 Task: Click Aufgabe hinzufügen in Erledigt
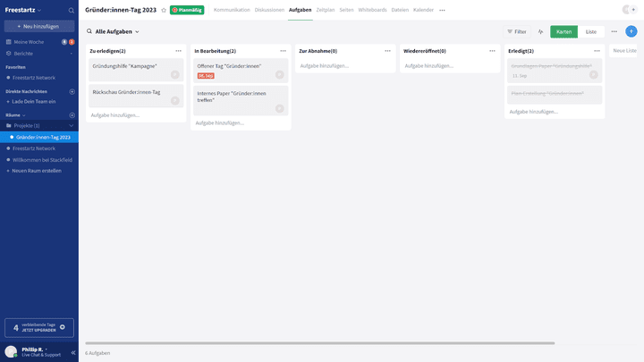533,112
